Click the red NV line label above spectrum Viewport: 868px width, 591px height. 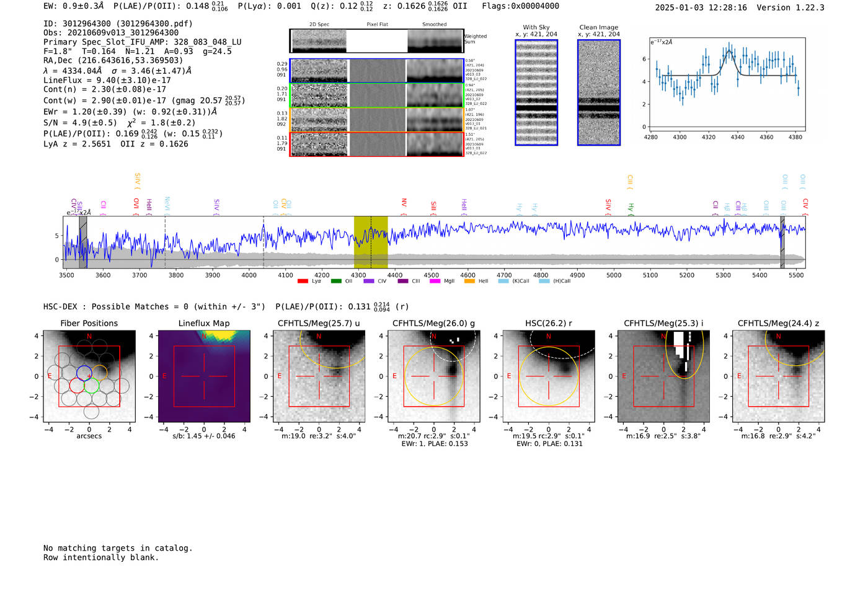point(404,207)
